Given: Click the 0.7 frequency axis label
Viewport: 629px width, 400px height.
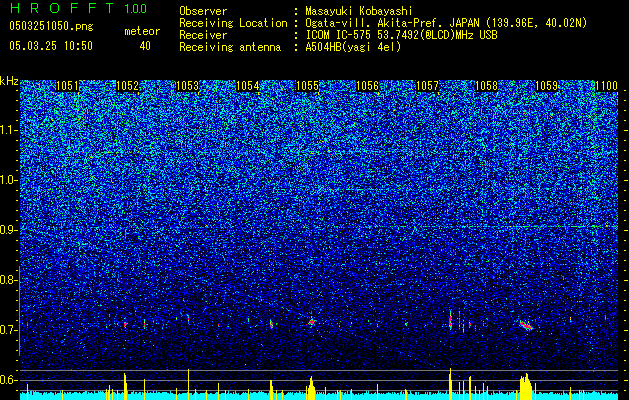Looking at the screenshot, I should coord(9,330).
